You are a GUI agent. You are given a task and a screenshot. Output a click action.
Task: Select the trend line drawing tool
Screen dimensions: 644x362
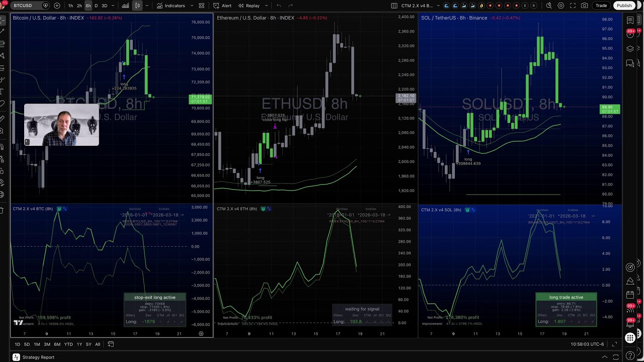point(3,32)
